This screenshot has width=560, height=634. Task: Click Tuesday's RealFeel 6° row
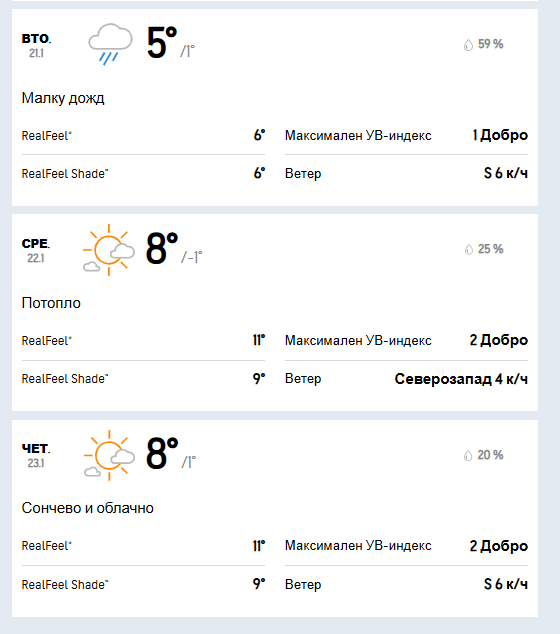(x=143, y=135)
